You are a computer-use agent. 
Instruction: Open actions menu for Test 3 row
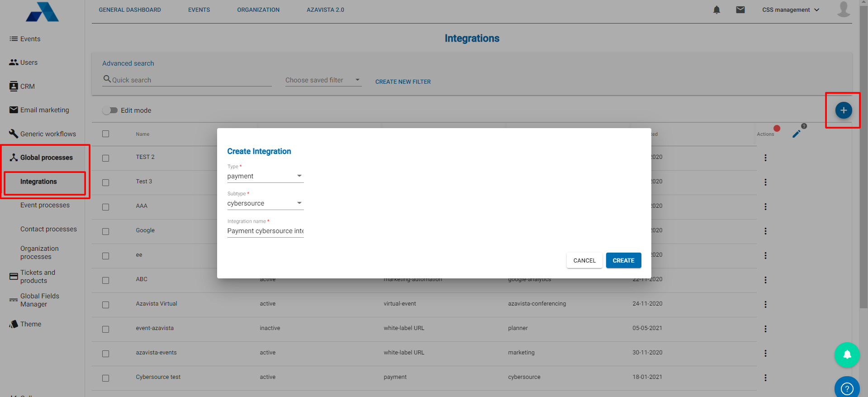(765, 182)
